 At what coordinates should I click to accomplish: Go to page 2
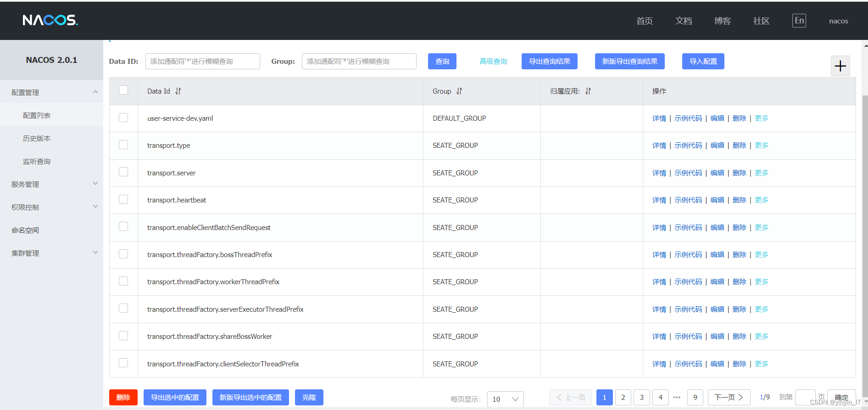623,398
